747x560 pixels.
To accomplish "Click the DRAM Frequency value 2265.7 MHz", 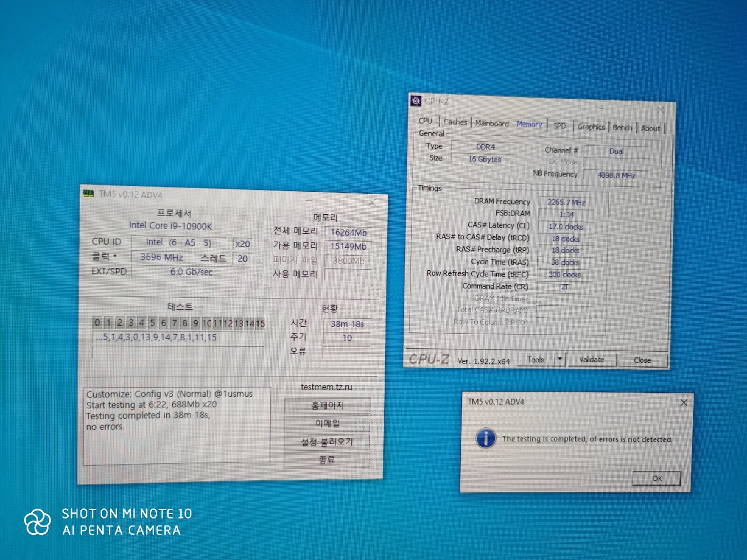I will (x=566, y=202).
